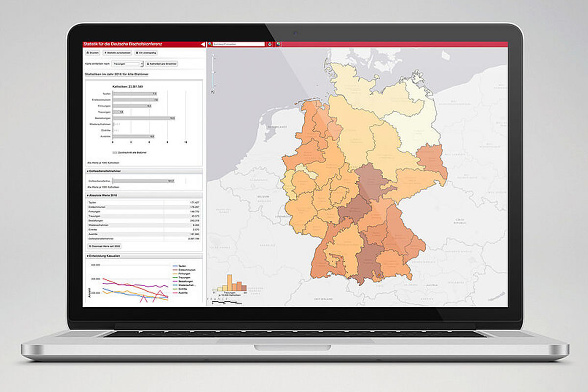Click the full-extent icon below zoom slider
This screenshot has width=588, height=392.
pos(213,91)
